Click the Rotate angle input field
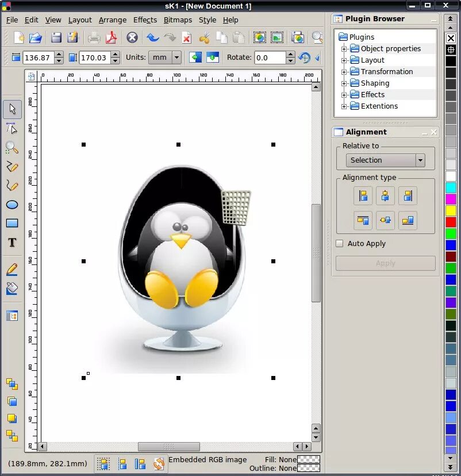Viewport: 461px width, 476px height. (x=270, y=57)
